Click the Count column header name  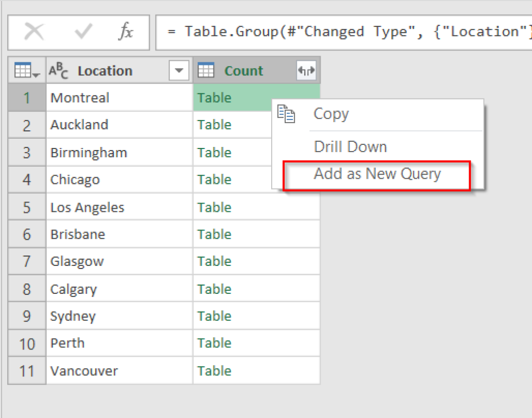point(244,71)
